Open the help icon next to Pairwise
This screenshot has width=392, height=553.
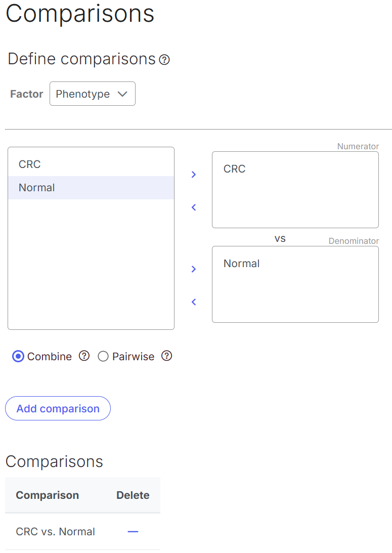click(x=166, y=356)
